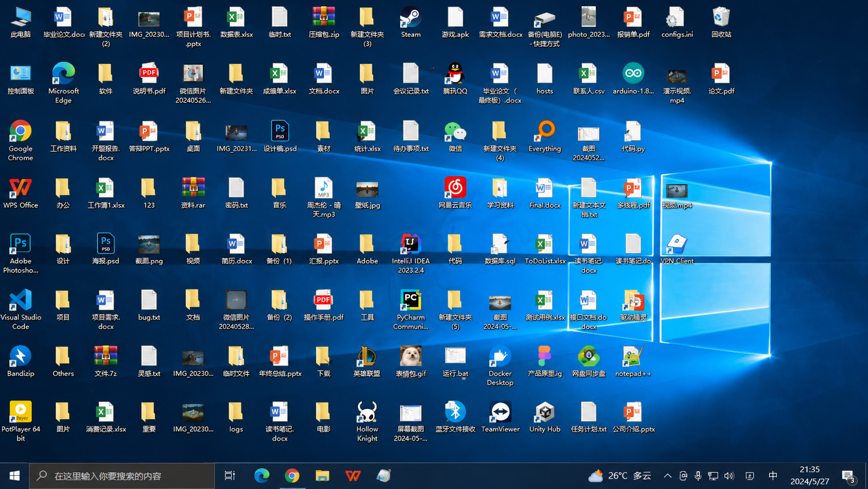Click the volume speaker tray icon
Viewport: 868px width, 489px height.
tap(729, 475)
